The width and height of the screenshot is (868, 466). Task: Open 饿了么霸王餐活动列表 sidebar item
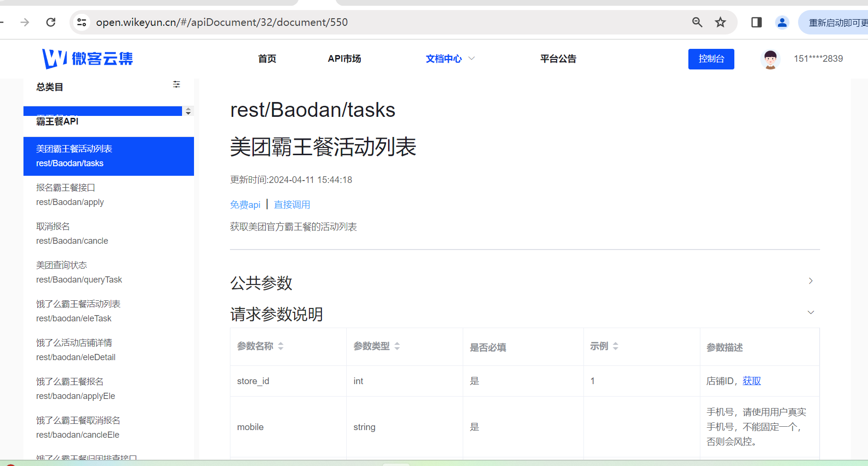pos(109,311)
